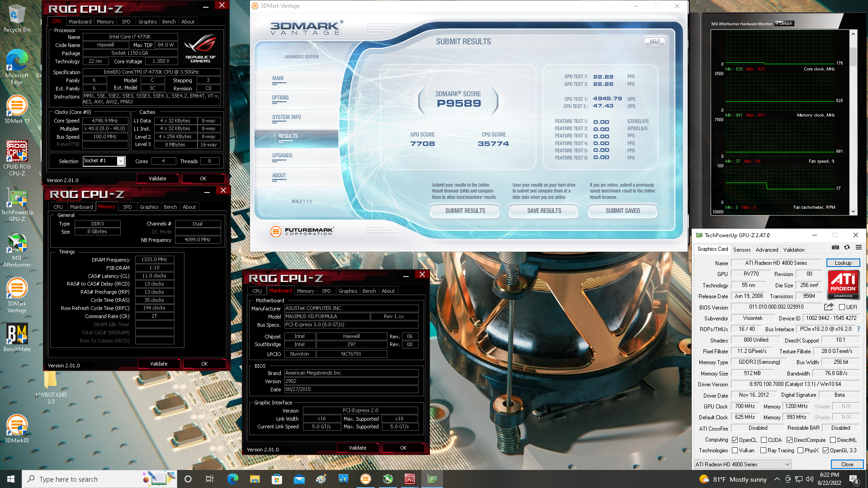Open the Microsoft Edge desktop shortcut

(17, 67)
